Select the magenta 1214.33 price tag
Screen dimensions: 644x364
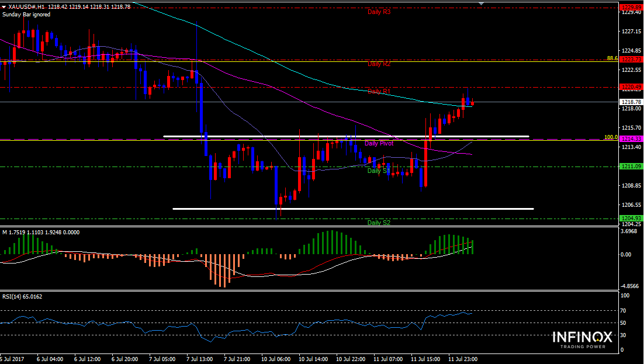pos(631,138)
